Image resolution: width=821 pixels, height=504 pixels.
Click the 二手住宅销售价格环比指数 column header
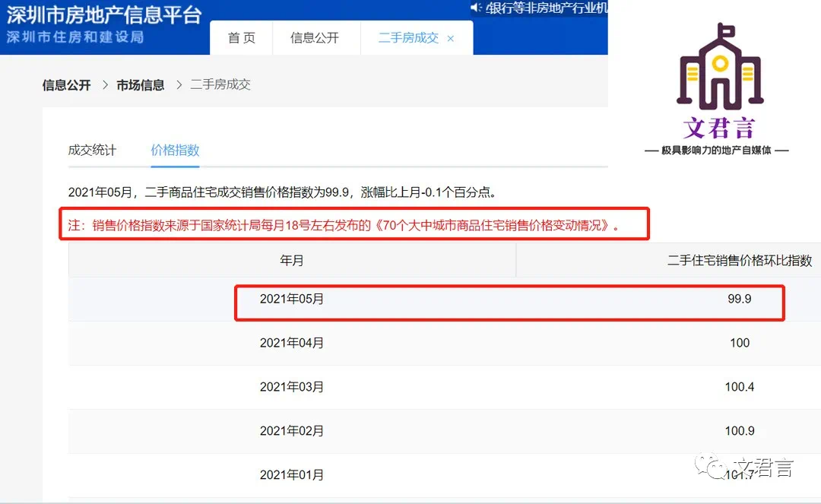740,260
